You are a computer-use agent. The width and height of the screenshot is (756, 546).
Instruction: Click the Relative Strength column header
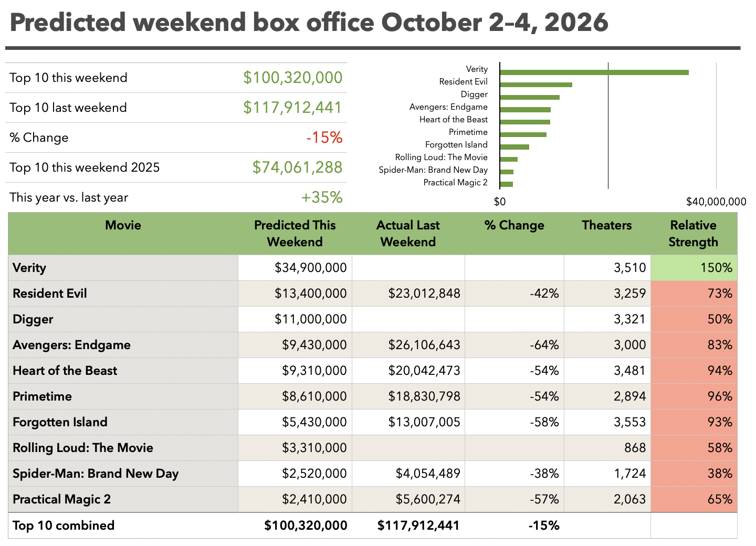(694, 234)
